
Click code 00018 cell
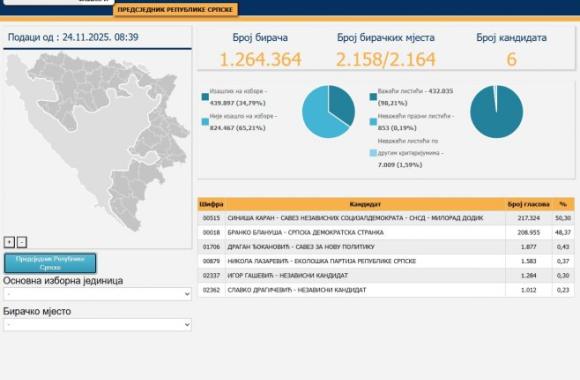click(x=211, y=232)
